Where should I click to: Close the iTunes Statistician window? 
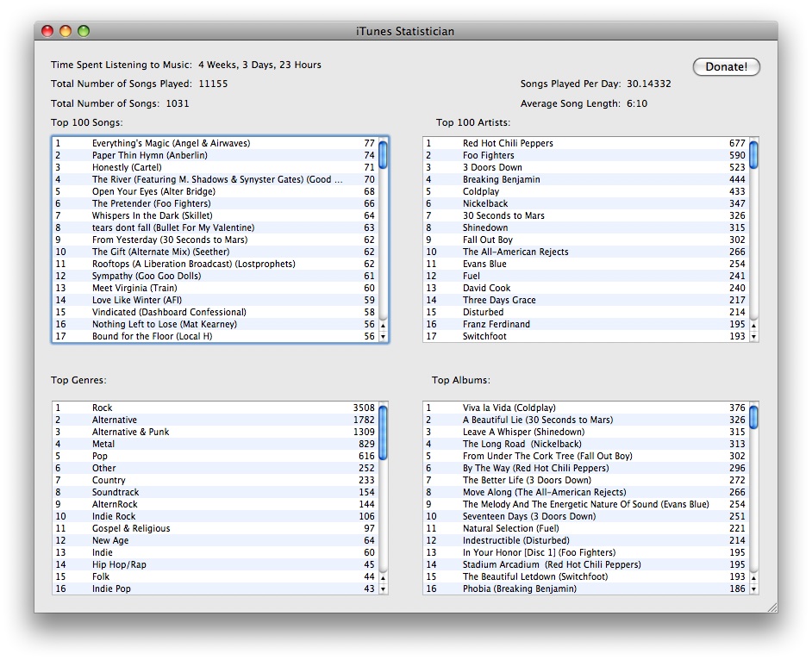pos(47,31)
